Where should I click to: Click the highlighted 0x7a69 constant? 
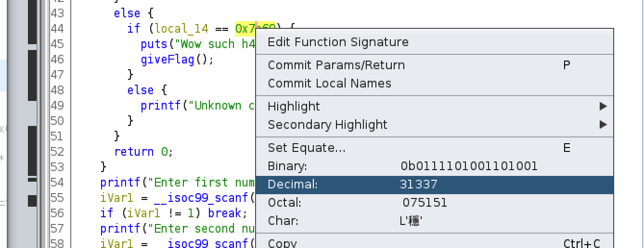[x=245, y=29]
